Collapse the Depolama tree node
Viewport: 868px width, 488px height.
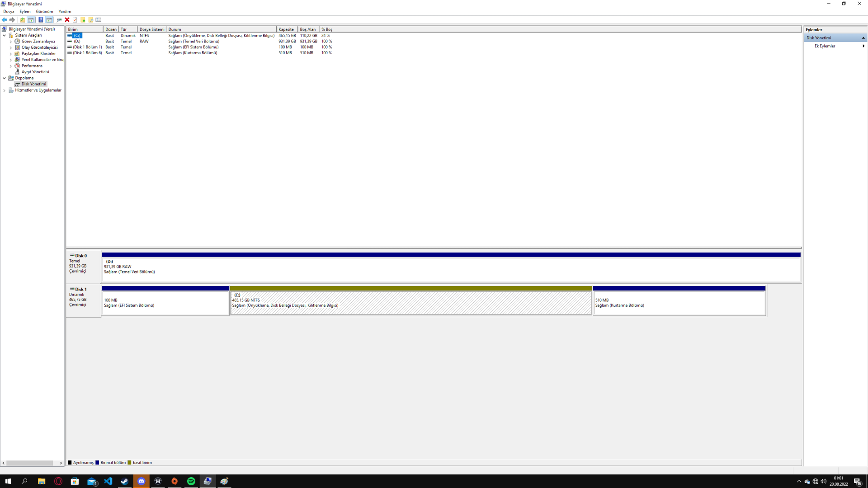(5, 78)
